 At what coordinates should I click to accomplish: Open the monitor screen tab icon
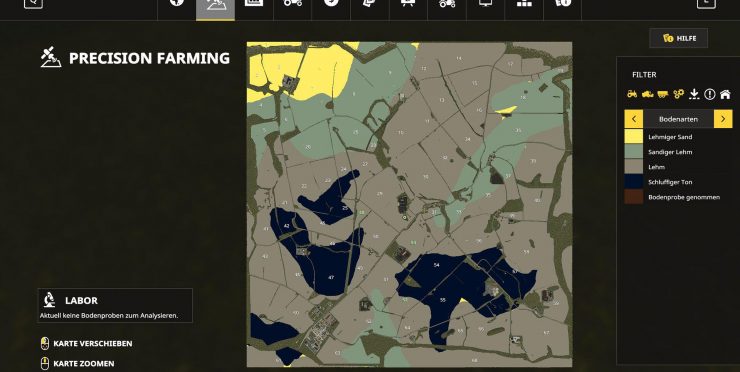point(485,4)
